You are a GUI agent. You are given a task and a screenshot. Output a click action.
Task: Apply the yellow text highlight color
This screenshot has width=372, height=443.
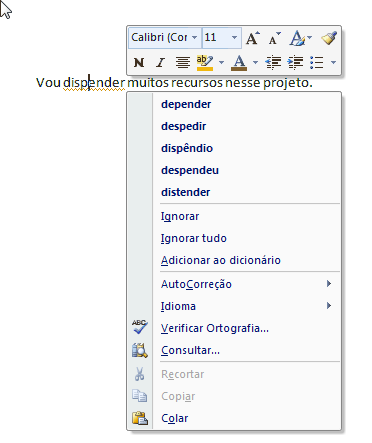[x=205, y=62]
